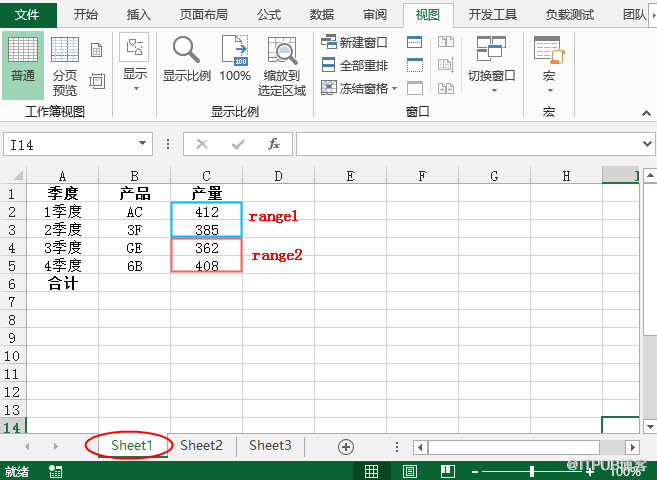Open the Show (显示) dropdown
Viewport: 657px width, 480px height.
pyautogui.click(x=135, y=62)
